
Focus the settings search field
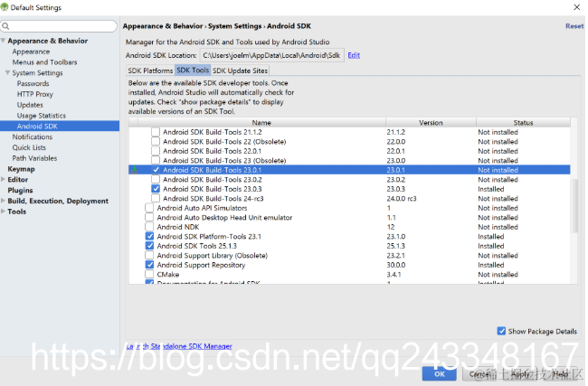[x=59, y=26]
